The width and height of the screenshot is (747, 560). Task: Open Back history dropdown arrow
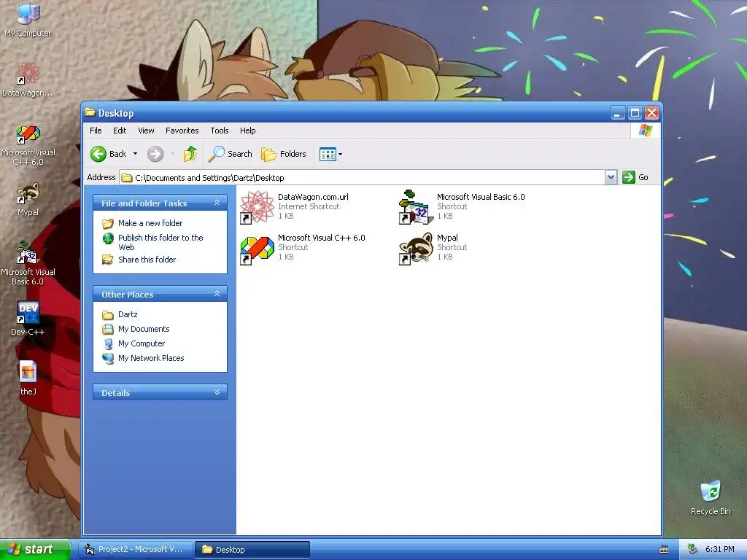135,154
